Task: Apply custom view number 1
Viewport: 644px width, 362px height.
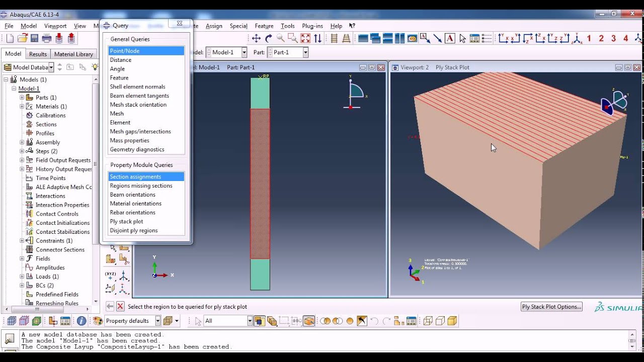Action: [589, 38]
